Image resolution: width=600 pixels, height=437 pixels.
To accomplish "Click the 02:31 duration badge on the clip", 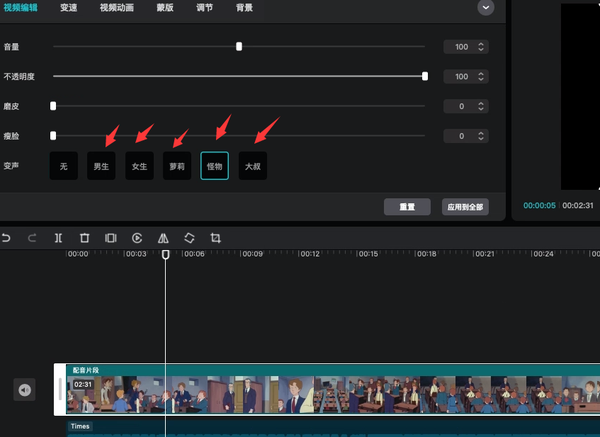I will 83,384.
